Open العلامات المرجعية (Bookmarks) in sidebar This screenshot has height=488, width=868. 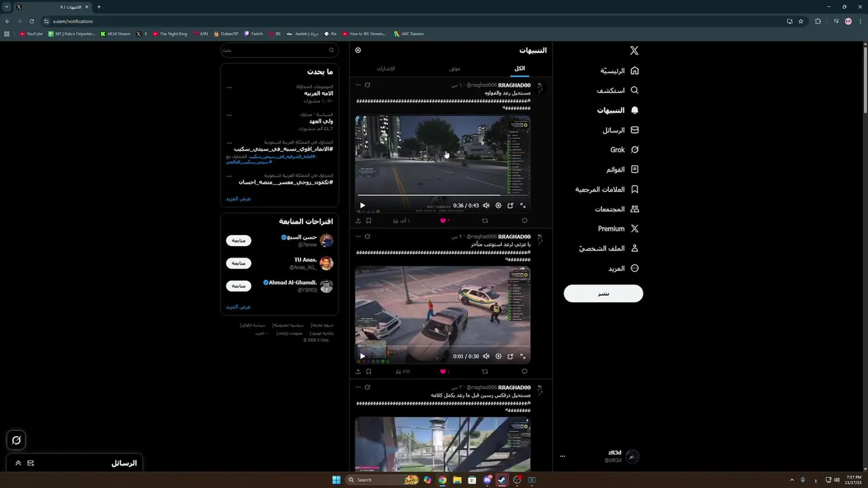coord(607,189)
